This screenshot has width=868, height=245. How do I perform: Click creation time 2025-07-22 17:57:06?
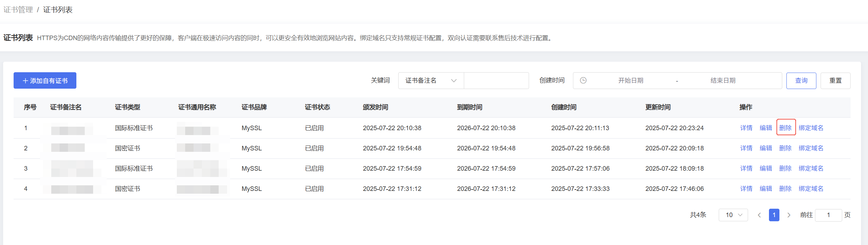(580, 169)
